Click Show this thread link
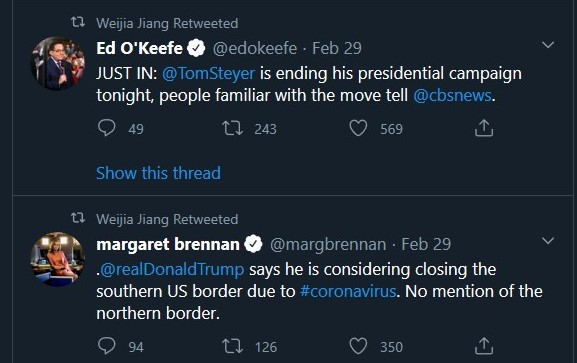The width and height of the screenshot is (577, 363). tap(158, 173)
